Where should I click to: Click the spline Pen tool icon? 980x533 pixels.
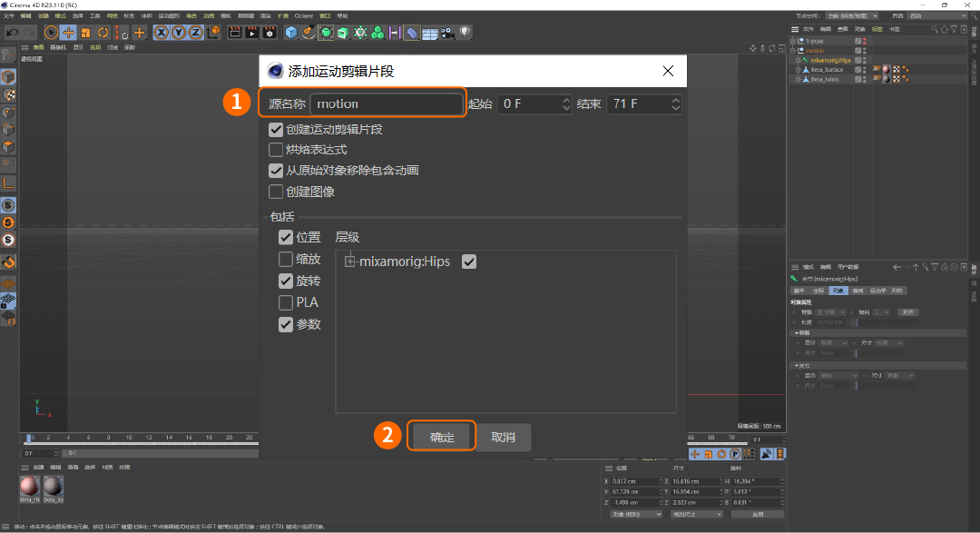point(309,33)
